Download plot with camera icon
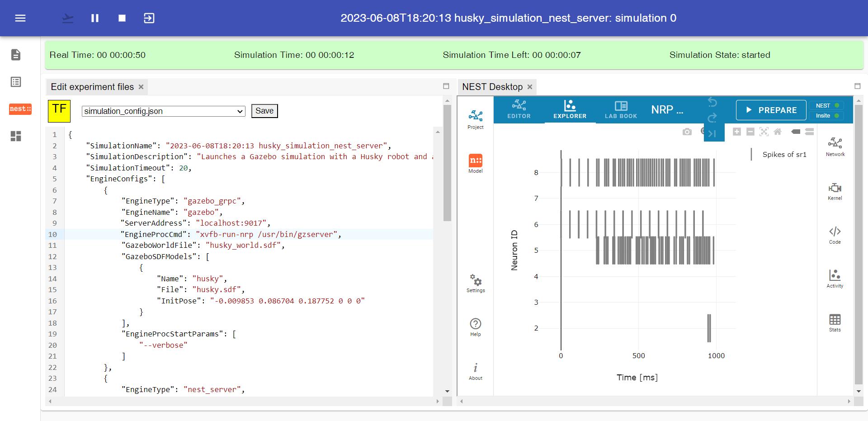Image resolution: width=868 pixels, height=421 pixels. tap(687, 132)
